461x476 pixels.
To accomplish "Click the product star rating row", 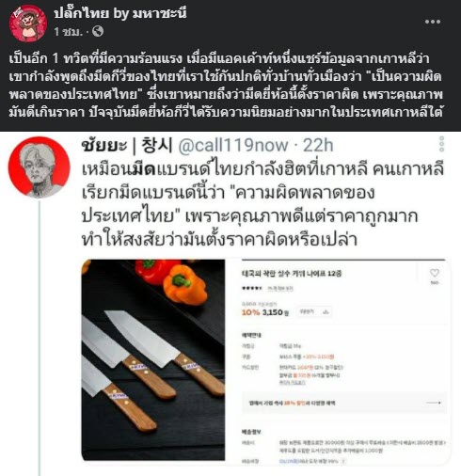I will (x=252, y=289).
